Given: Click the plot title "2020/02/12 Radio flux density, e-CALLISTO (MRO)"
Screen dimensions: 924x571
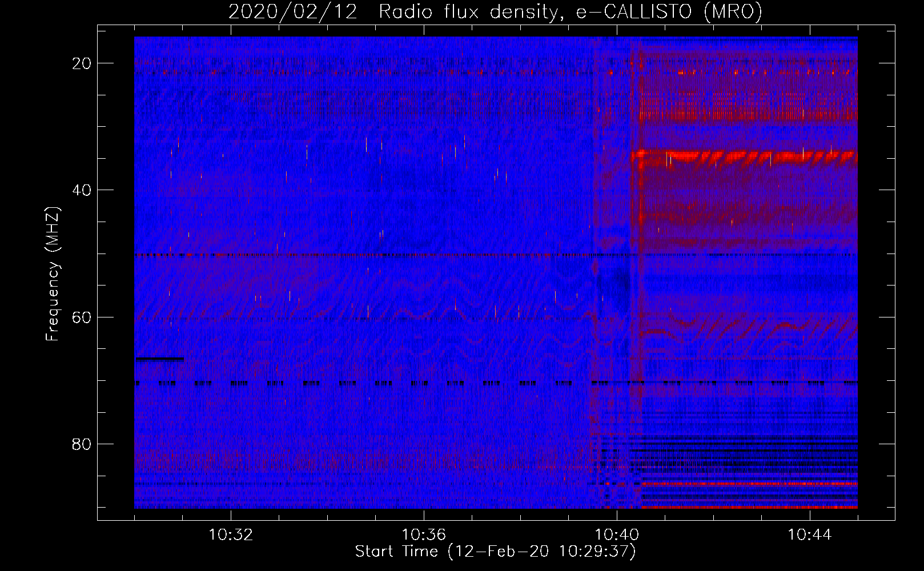Looking at the screenshot, I should (x=495, y=11).
